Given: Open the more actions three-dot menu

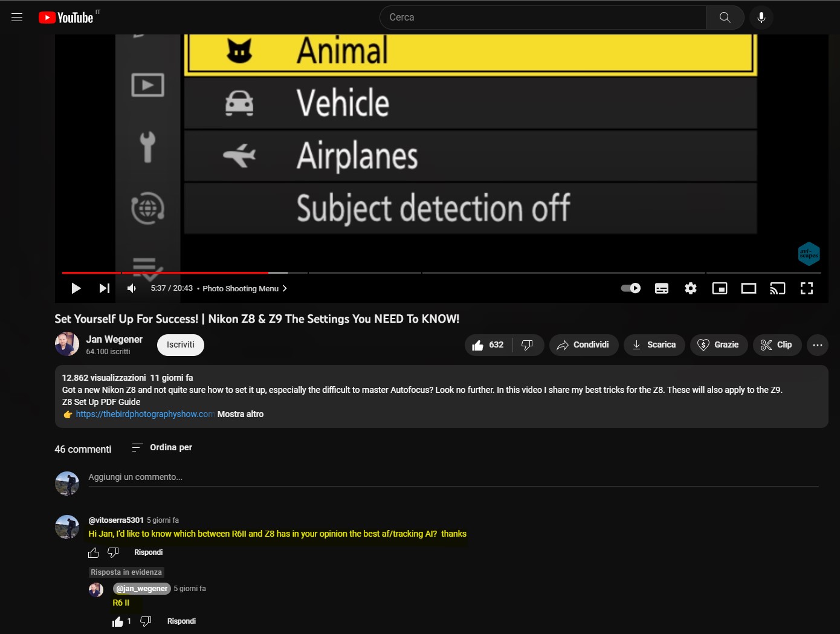Looking at the screenshot, I should coord(818,345).
